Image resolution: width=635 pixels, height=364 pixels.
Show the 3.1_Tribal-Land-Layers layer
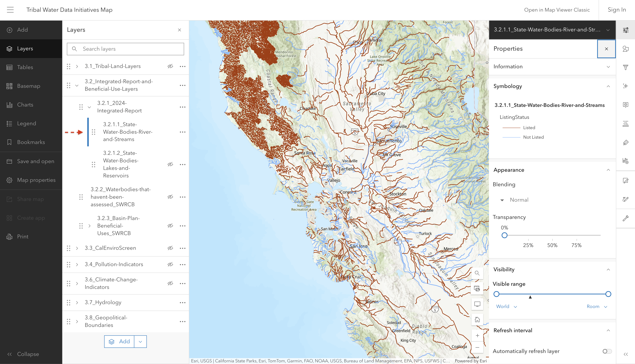(x=170, y=66)
